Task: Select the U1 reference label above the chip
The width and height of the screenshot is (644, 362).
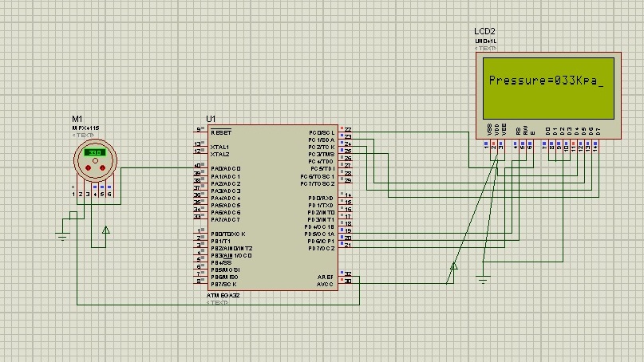Action: [211, 119]
